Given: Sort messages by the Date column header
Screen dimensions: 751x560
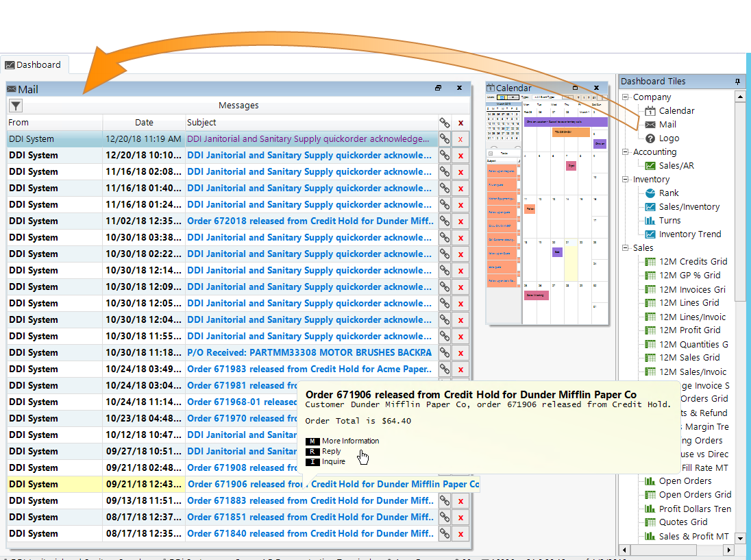Looking at the screenshot, I should [144, 123].
